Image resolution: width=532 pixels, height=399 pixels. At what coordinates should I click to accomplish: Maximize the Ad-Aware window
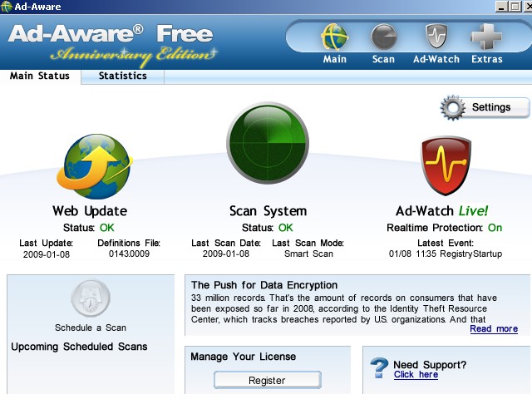coord(515,7)
